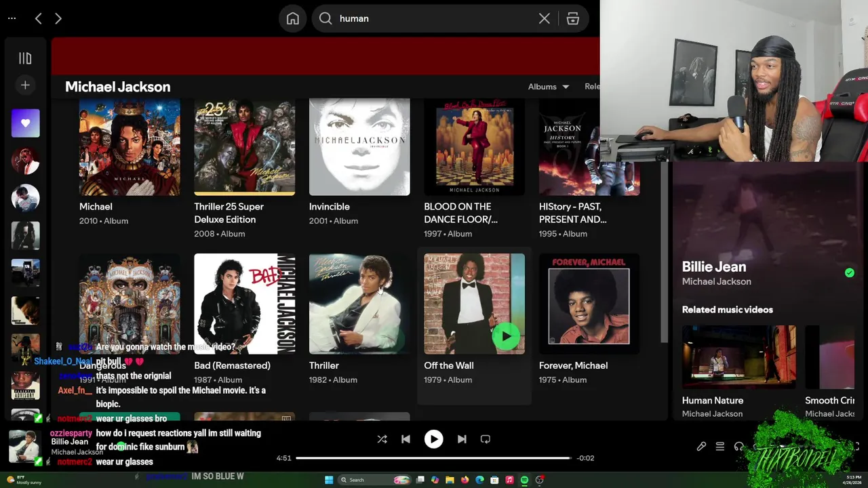The height and width of the screenshot is (488, 868).
Task: Open Your Library in the sidebar
Action: 25,58
